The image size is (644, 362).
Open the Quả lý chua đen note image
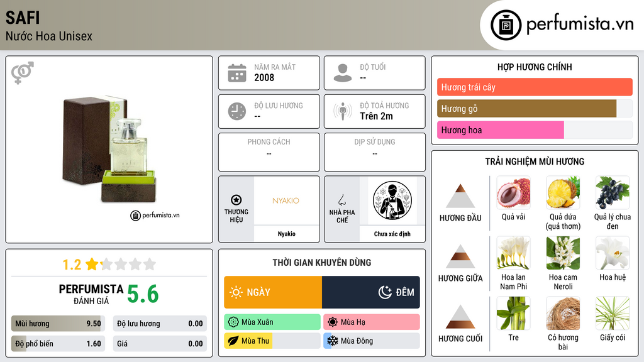613,192
